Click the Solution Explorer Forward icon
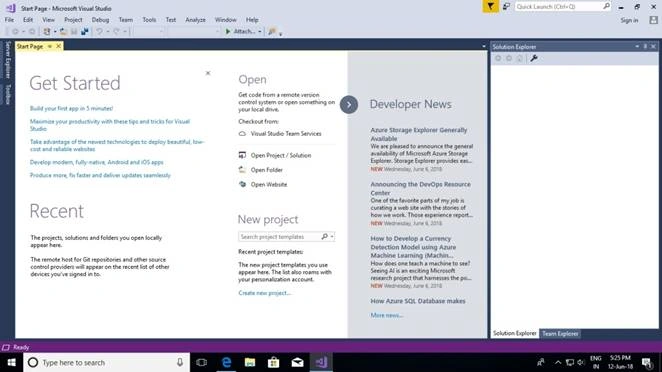 [509, 58]
